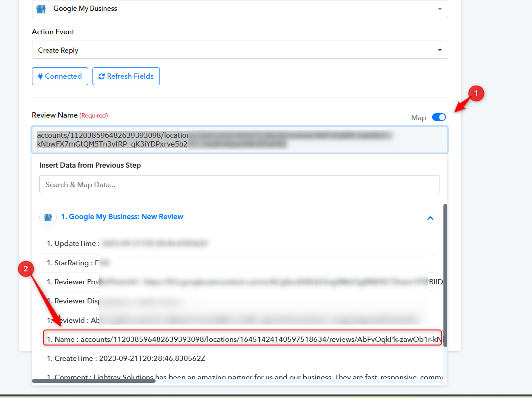Click the Refresh Fields button
532x398 pixels.
126,76
